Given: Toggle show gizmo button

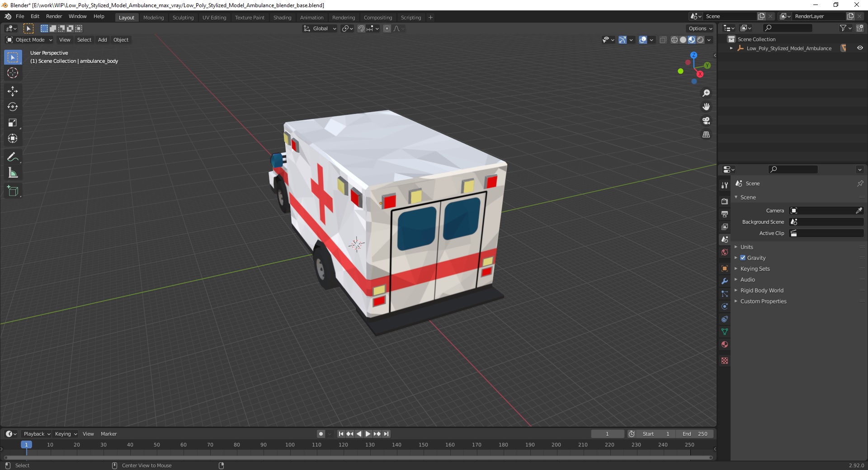Looking at the screenshot, I should coord(623,40).
